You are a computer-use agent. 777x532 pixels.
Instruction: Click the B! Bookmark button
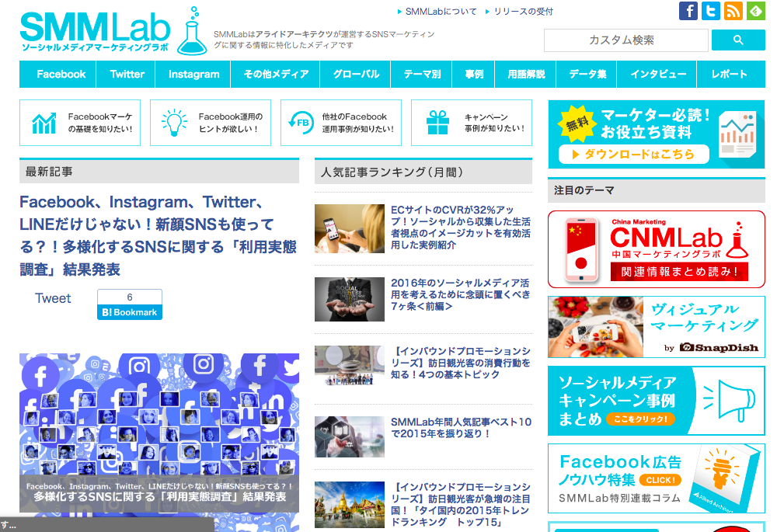tap(129, 312)
